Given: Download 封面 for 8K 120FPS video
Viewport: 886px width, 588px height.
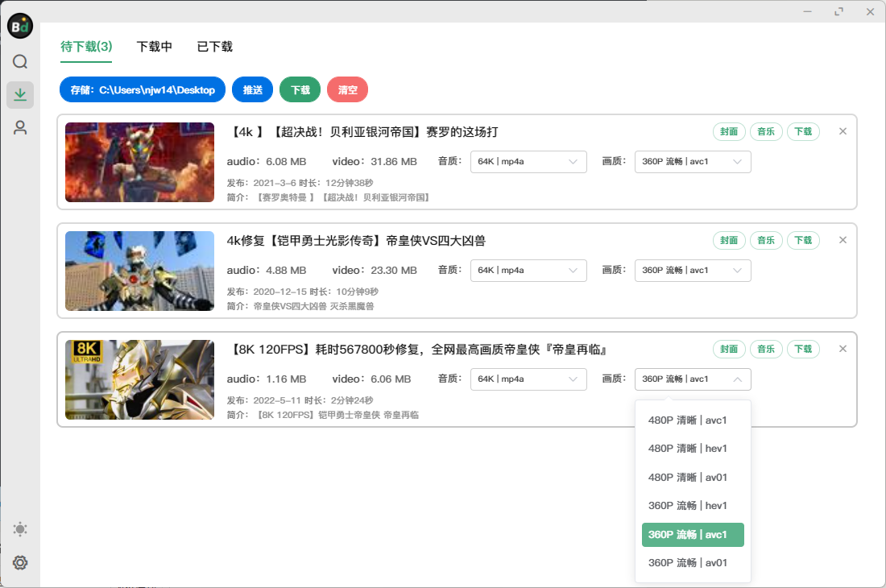Looking at the screenshot, I should coord(729,349).
